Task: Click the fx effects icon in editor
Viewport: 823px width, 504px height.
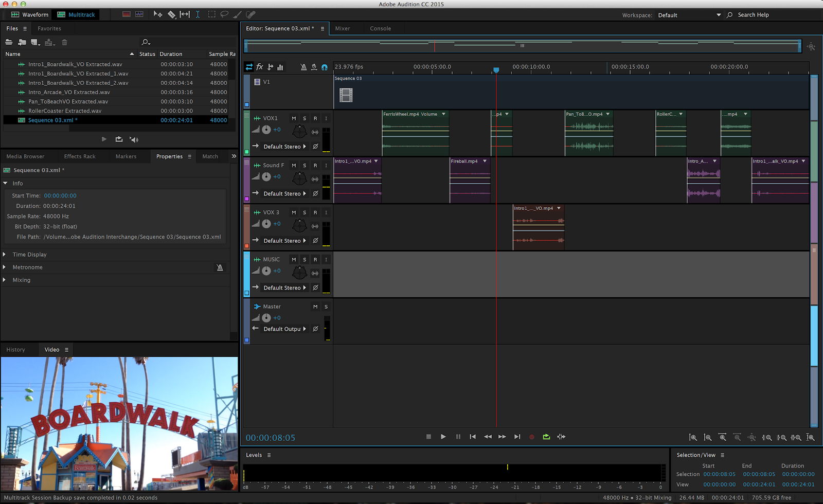Action: click(260, 67)
